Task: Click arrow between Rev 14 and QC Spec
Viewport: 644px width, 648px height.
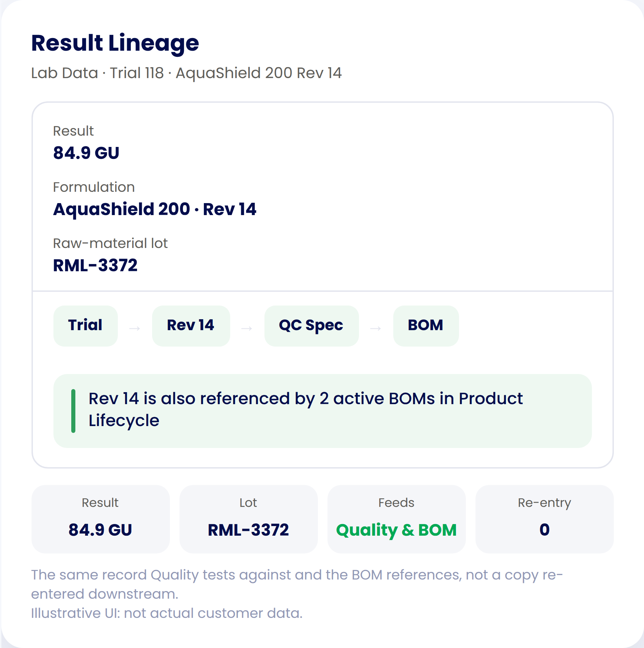Action: coord(247,328)
